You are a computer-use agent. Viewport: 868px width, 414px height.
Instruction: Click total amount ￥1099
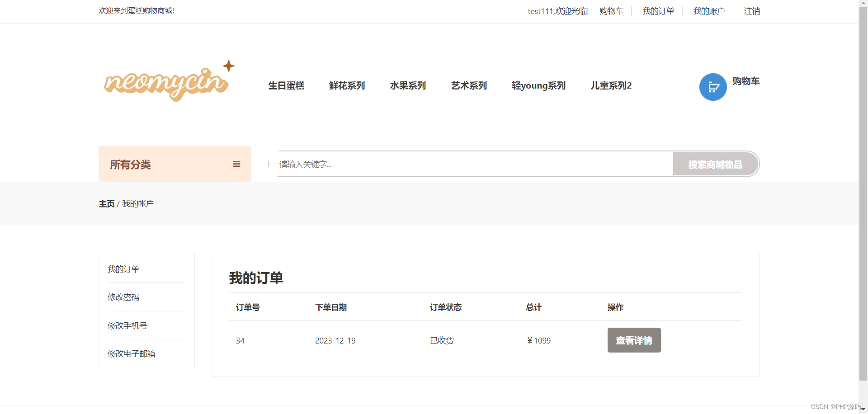[539, 341]
